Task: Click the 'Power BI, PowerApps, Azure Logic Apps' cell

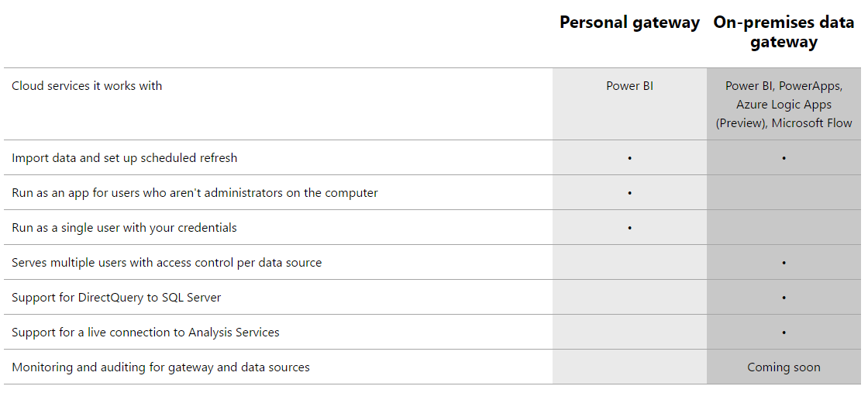Action: pos(784,105)
